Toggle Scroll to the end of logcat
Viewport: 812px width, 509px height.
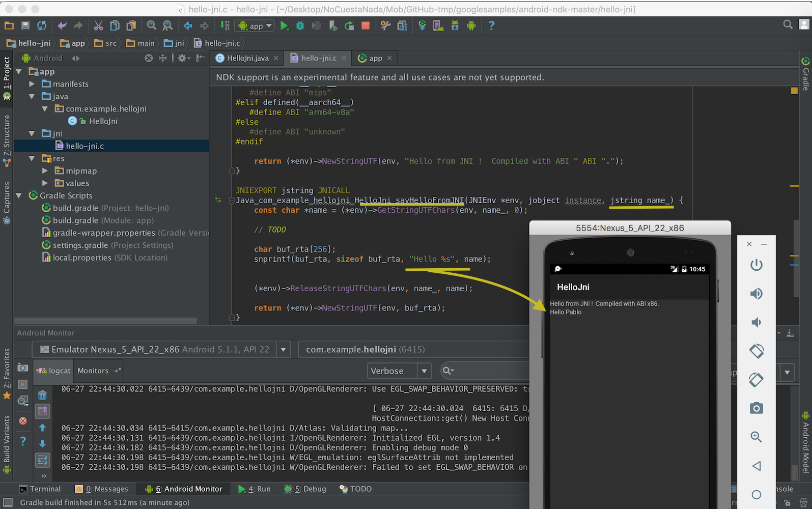(x=43, y=411)
